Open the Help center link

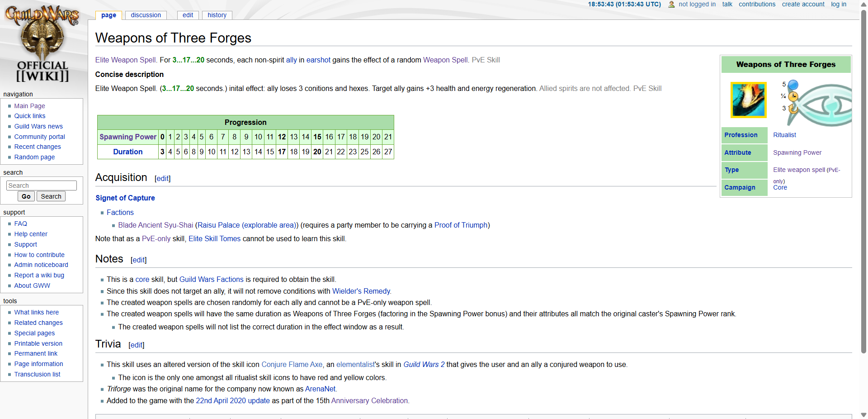(31, 234)
